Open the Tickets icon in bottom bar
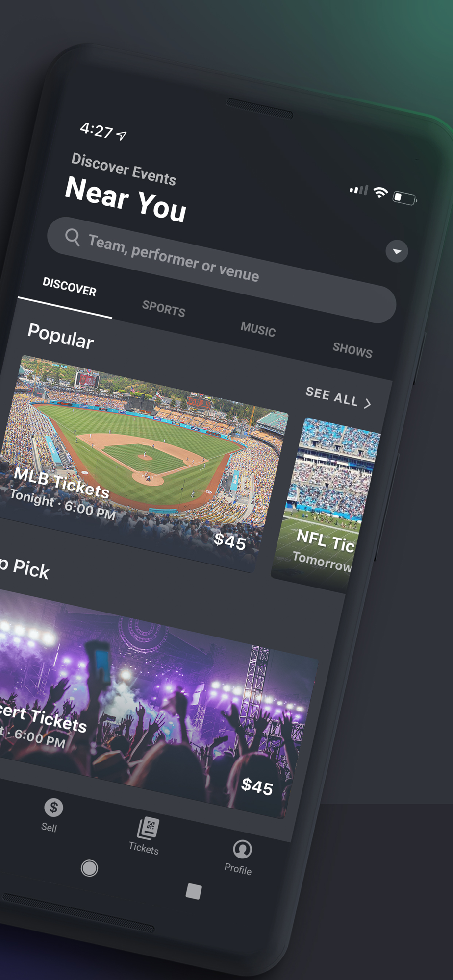 click(147, 829)
